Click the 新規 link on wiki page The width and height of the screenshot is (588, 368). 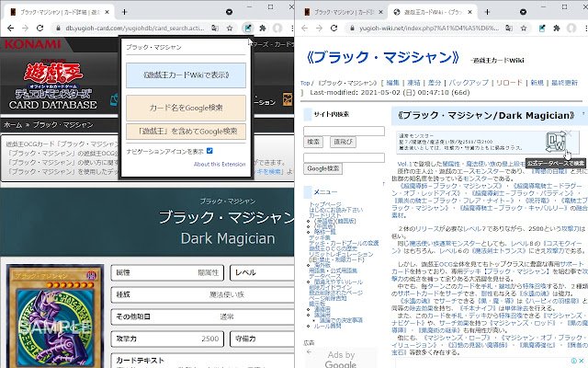(537, 83)
